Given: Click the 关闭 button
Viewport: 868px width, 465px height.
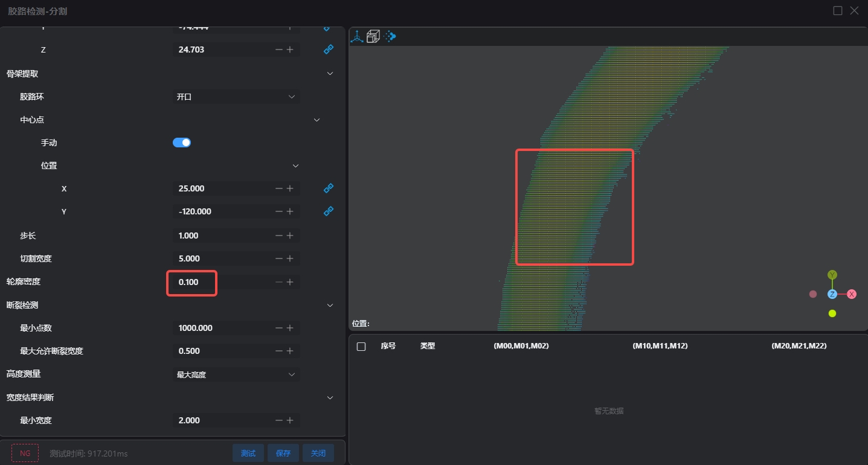Looking at the screenshot, I should [318, 453].
